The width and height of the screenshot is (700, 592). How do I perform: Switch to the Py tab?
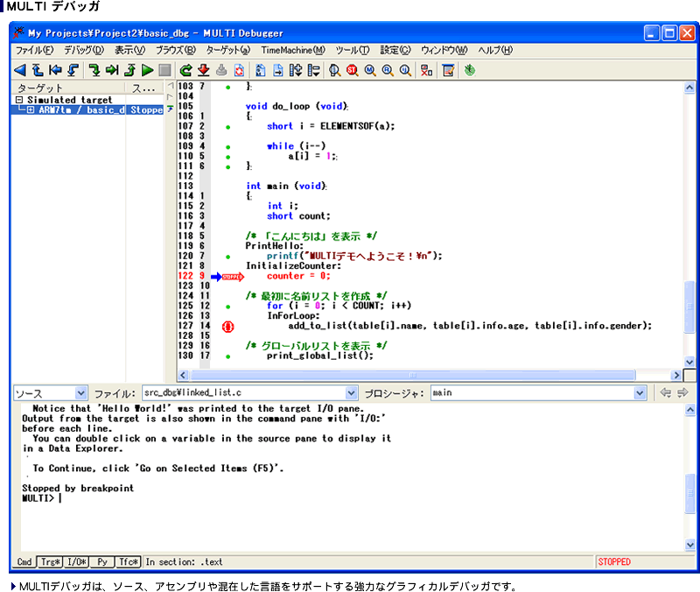[102, 561]
